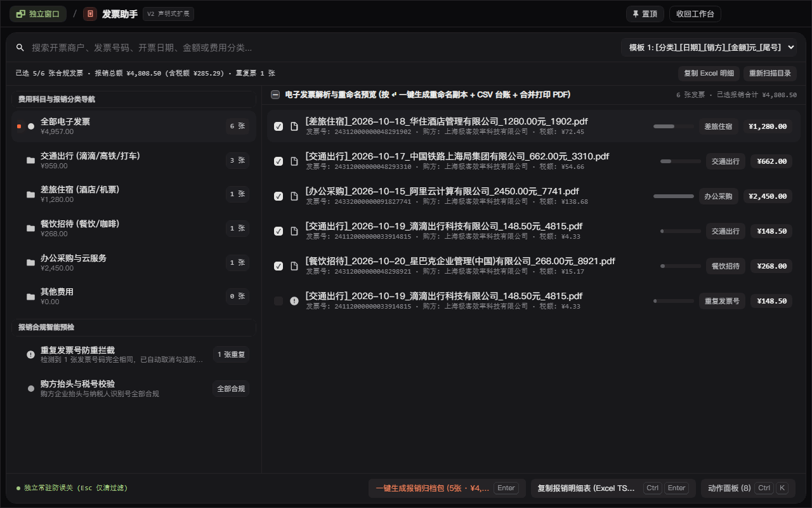Click the status dot beside 购方抬头与税号校验
The image size is (812, 508).
click(30, 388)
